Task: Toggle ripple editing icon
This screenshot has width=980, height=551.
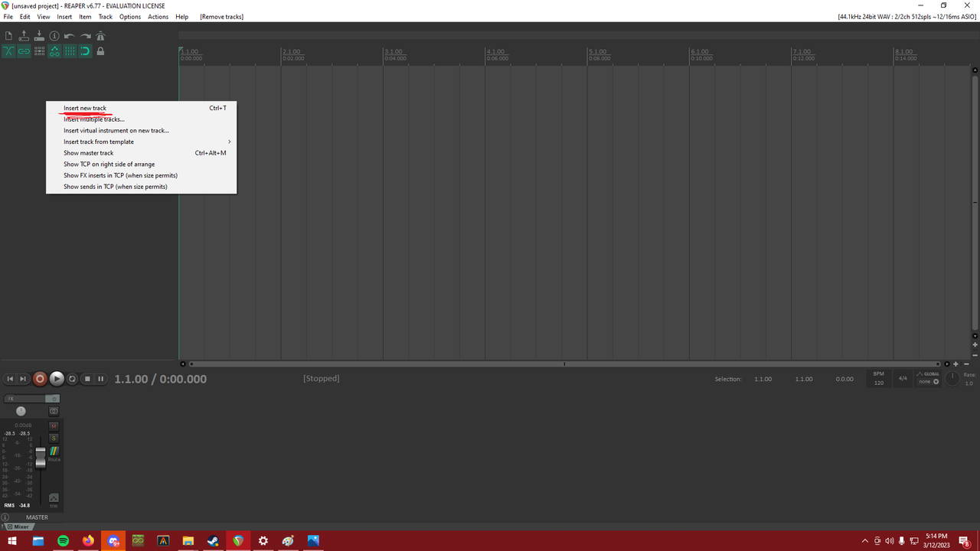Action: pyautogui.click(x=39, y=51)
